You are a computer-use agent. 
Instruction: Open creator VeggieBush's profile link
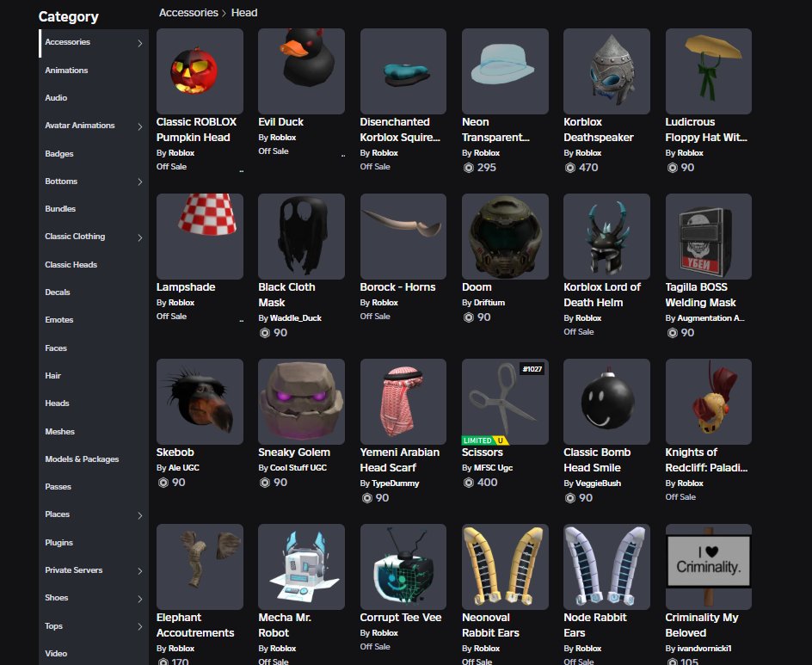598,483
